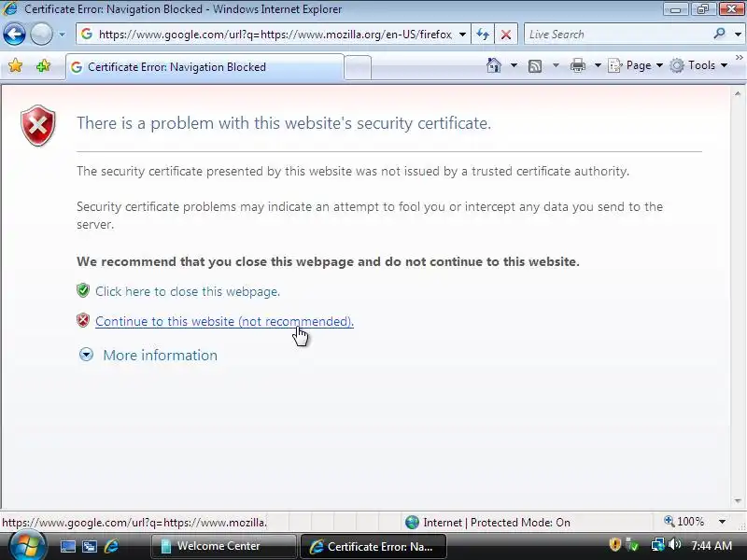The height and width of the screenshot is (560, 747).
Task: Click the heading about security certificate problem
Action: coord(284,123)
